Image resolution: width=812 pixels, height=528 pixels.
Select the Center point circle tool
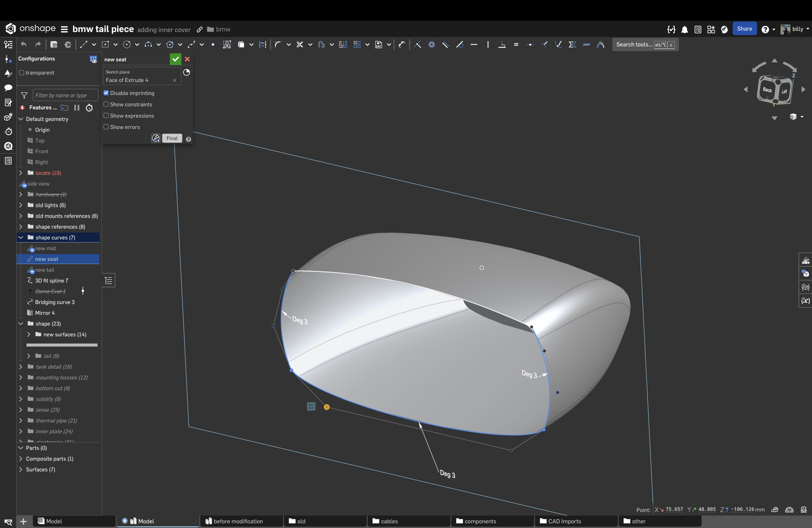point(126,45)
